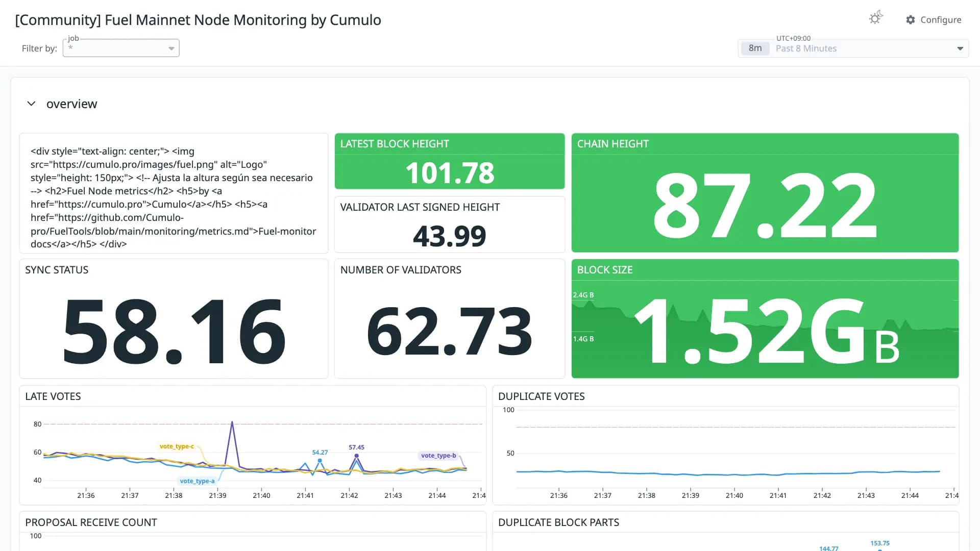Click the DUPLICATE VOTES widget title
The image size is (980, 551).
541,396
